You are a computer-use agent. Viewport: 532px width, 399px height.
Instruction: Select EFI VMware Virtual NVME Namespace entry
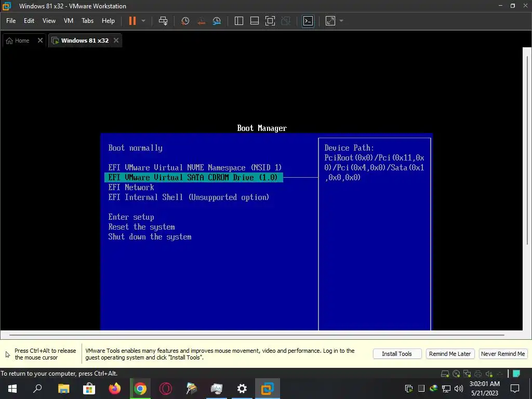pyautogui.click(x=195, y=168)
